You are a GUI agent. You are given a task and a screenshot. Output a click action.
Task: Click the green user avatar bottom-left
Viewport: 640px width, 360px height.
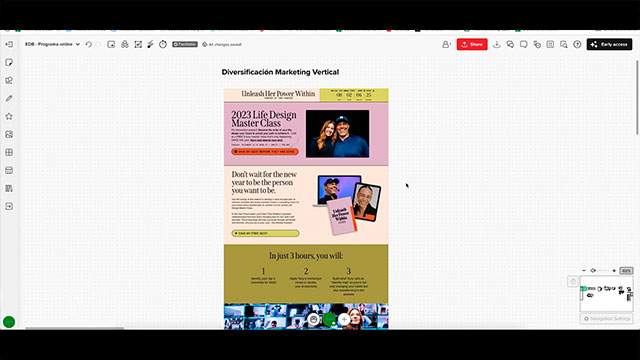[9, 322]
